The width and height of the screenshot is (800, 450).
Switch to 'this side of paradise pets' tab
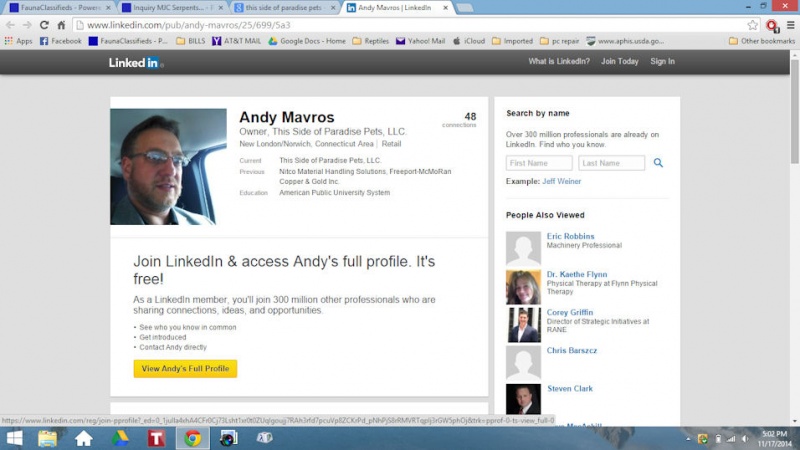point(283,8)
